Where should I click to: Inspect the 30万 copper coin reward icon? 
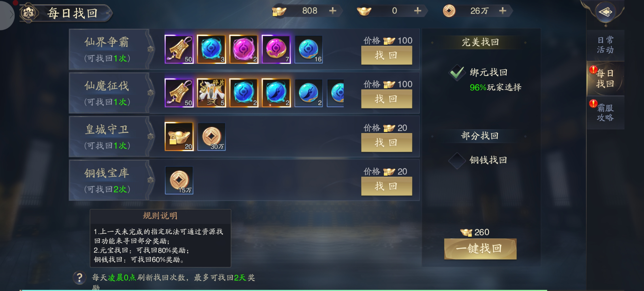(212, 137)
